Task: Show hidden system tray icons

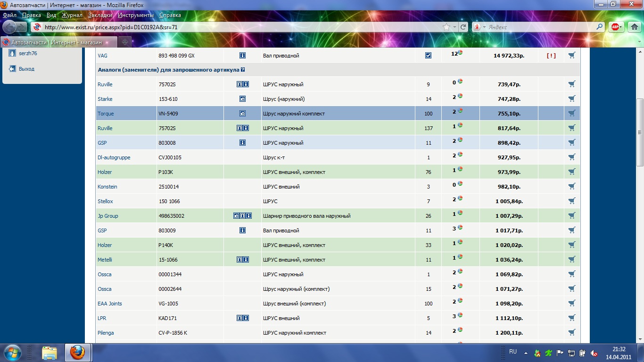Action: point(527,352)
